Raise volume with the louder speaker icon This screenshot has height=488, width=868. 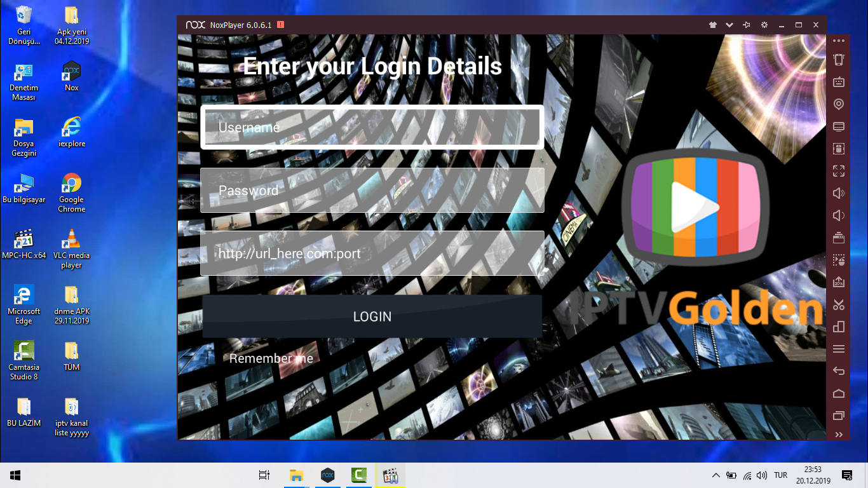coord(839,193)
